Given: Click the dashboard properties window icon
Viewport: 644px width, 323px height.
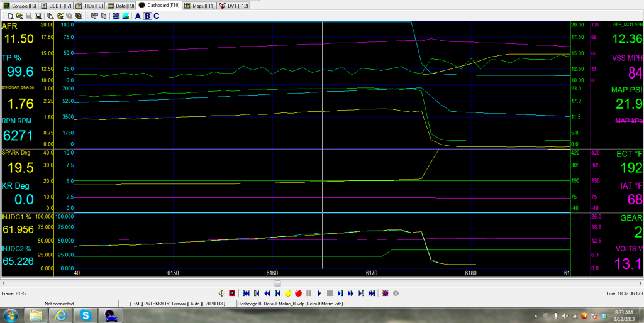Looking at the screenshot, I should (94, 16).
